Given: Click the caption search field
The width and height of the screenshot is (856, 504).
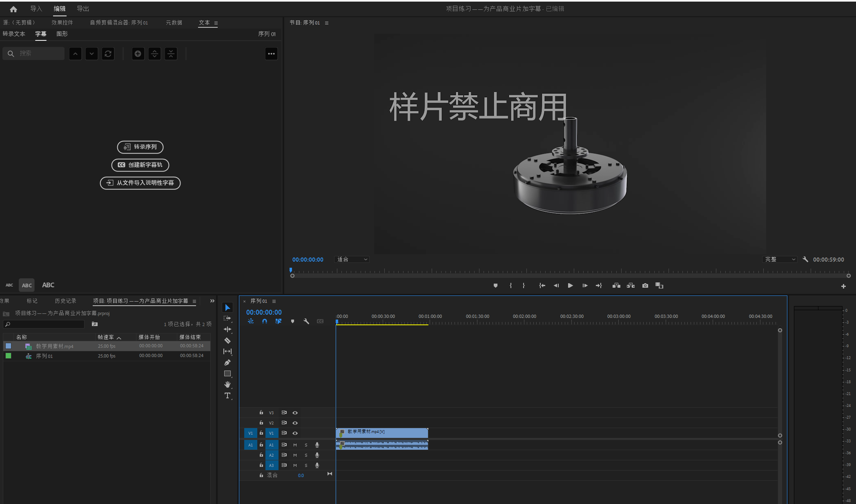Looking at the screenshot, I should [39, 53].
